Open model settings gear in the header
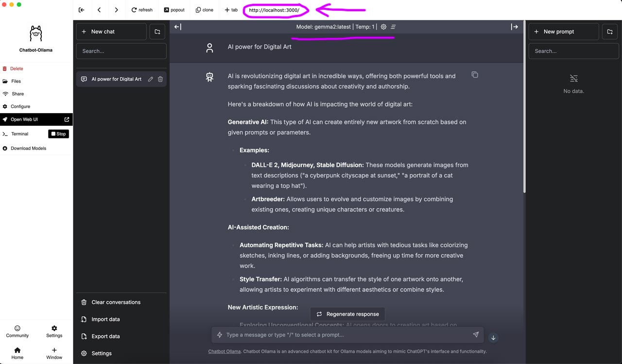This screenshot has height=364, width=622. click(383, 27)
